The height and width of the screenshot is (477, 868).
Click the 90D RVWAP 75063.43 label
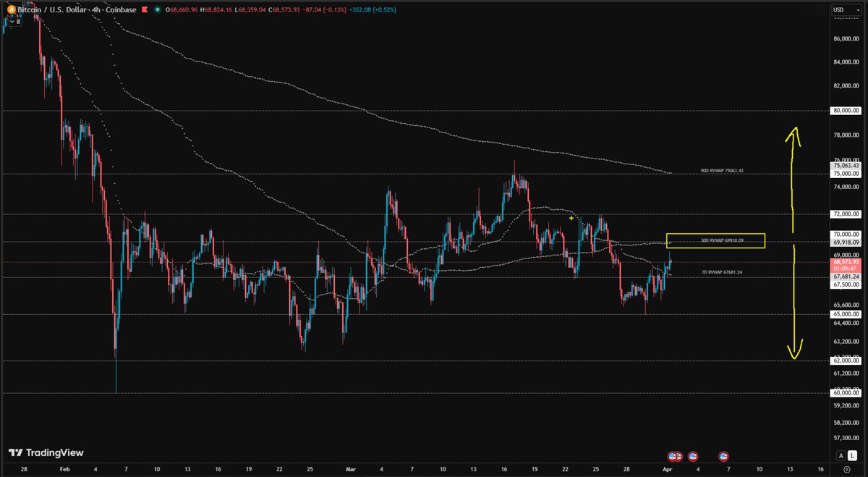click(723, 170)
